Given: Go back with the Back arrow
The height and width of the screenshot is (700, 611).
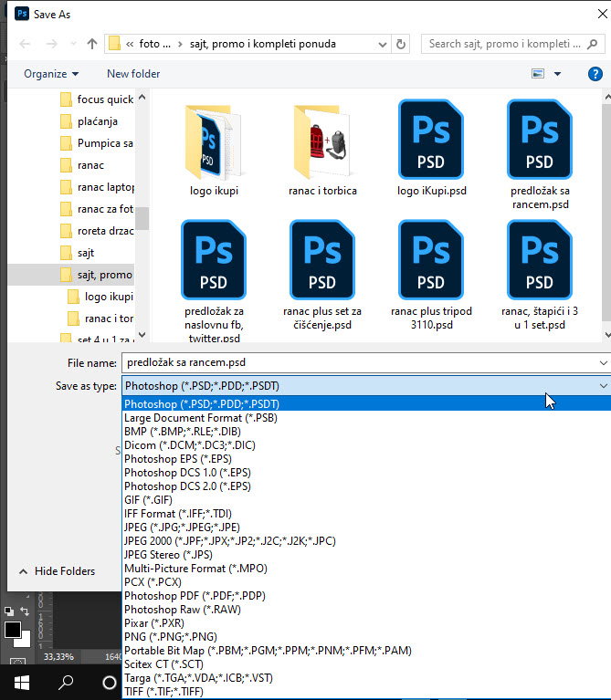Looking at the screenshot, I should pyautogui.click(x=25, y=44).
